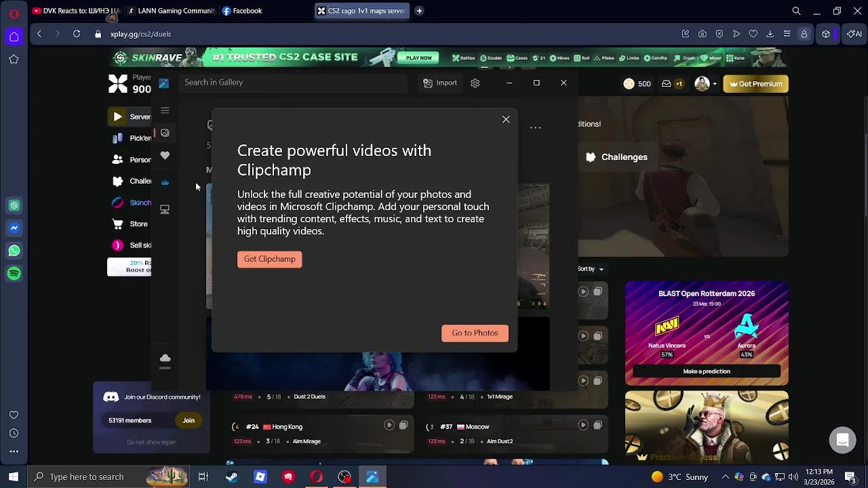Screen dimensions: 868x488
Task: Open OneDrive cloud in Photos sidebar
Action: [165, 182]
